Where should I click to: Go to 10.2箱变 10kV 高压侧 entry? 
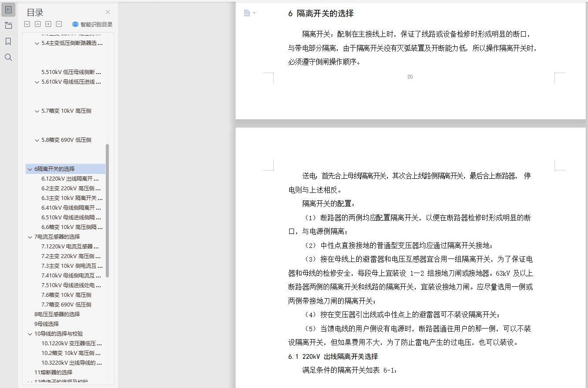click(71, 353)
